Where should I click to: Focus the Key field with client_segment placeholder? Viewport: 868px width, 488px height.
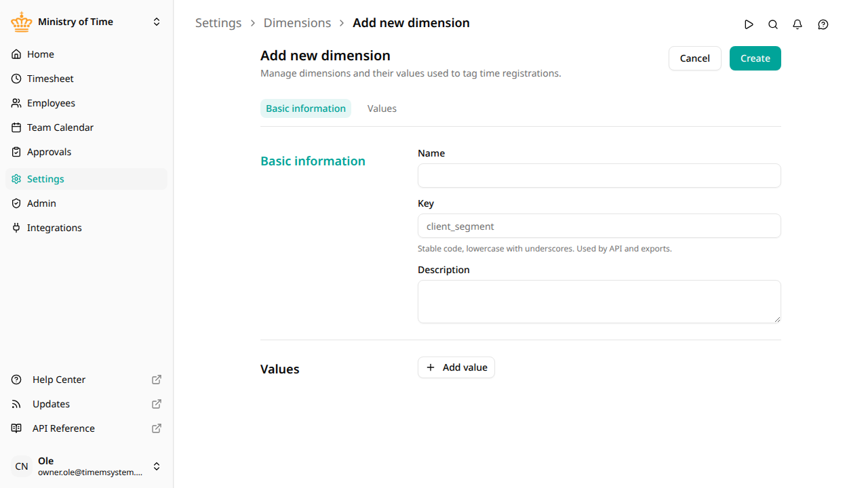pyautogui.click(x=599, y=226)
